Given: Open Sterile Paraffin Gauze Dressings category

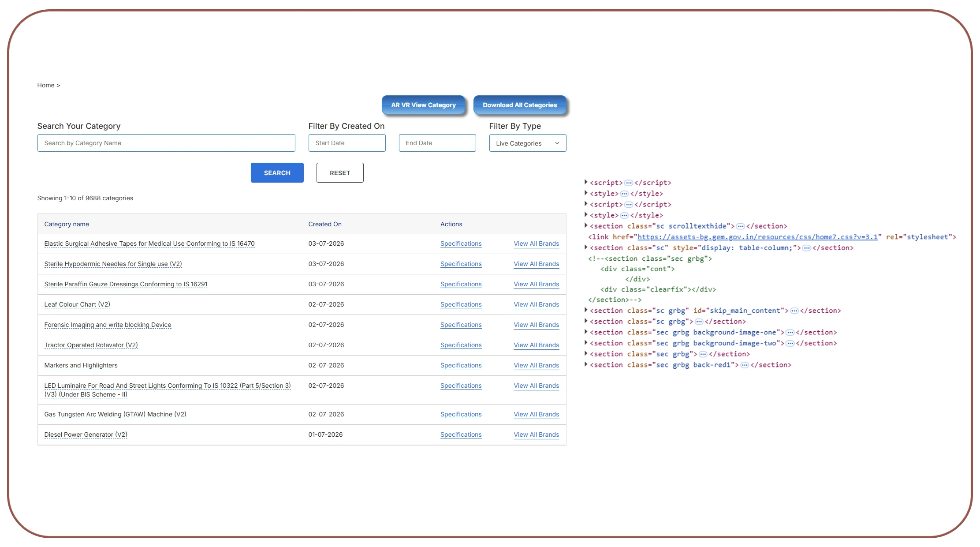Looking at the screenshot, I should 126,284.
